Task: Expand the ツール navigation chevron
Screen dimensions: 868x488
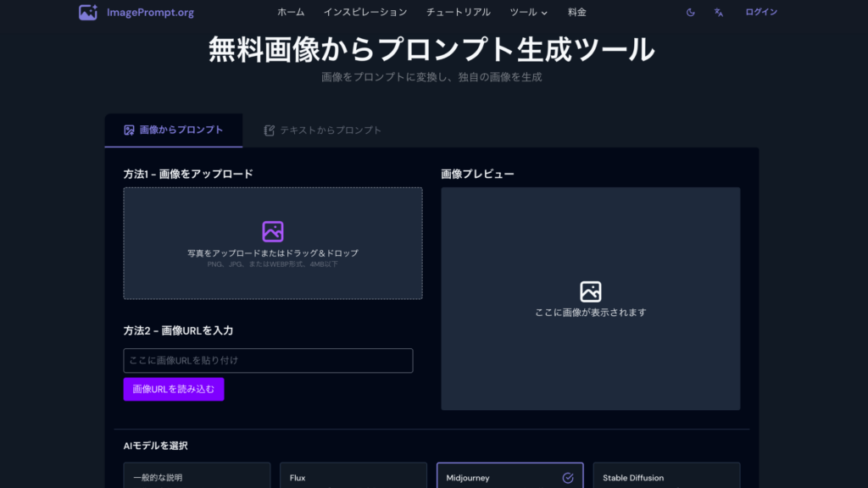Action: click(x=543, y=13)
